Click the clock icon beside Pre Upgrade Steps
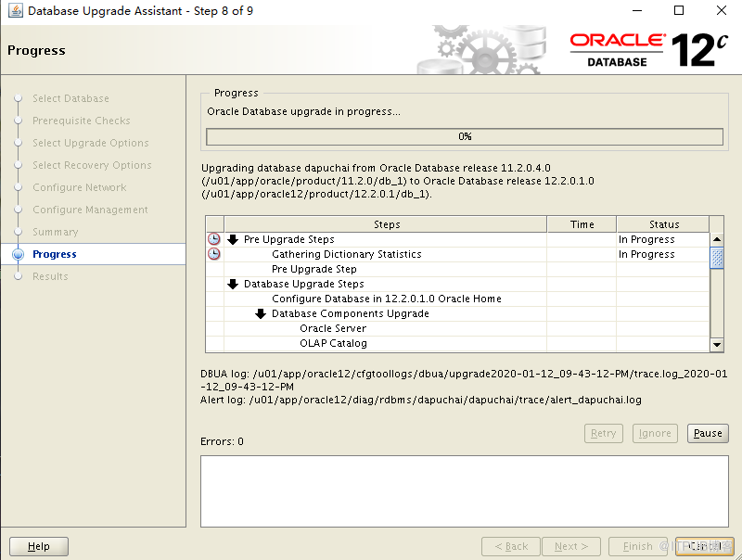Image resolution: width=742 pixels, height=560 pixels. pyautogui.click(x=214, y=239)
